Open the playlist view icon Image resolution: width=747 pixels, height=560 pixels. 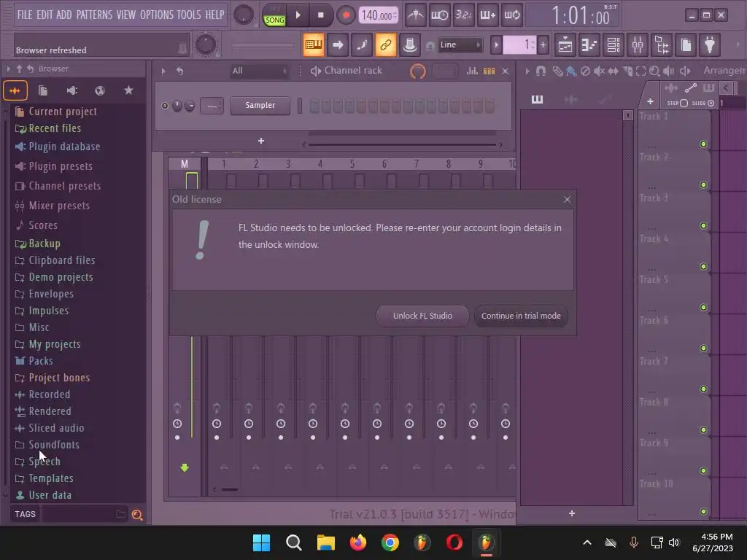pyautogui.click(x=565, y=45)
